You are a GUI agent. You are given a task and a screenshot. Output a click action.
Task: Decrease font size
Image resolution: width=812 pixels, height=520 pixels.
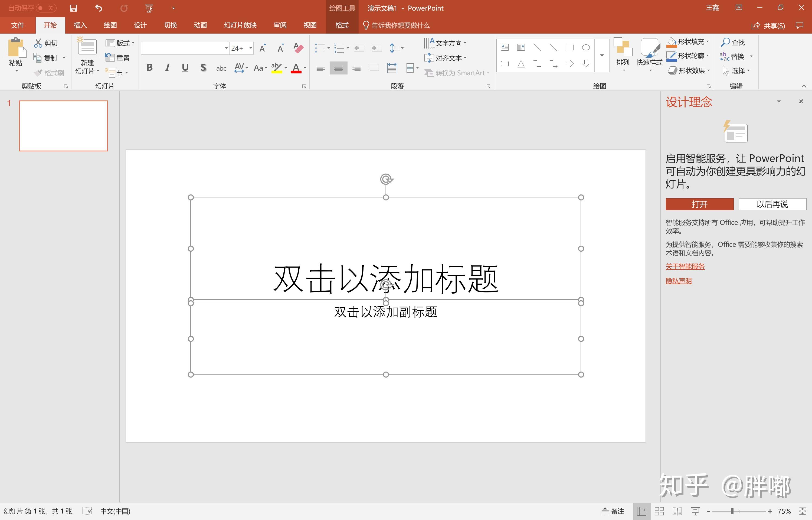point(280,48)
